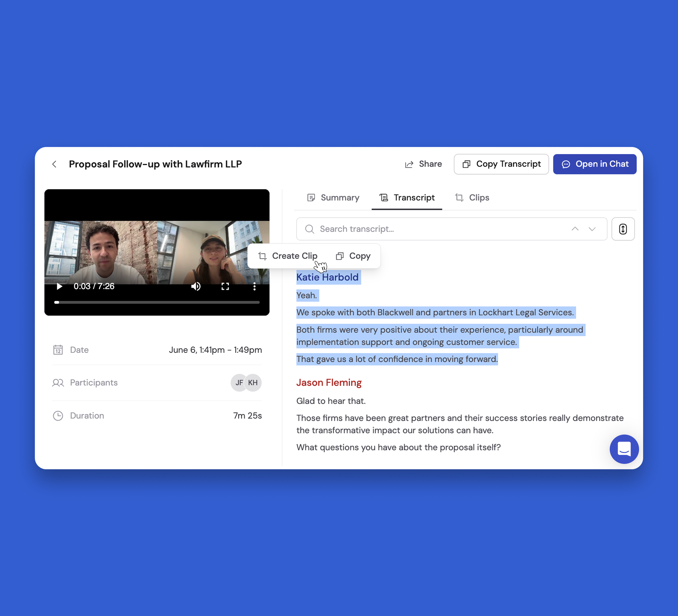Image resolution: width=678 pixels, height=616 pixels.
Task: Go to next search result chevron
Action: click(x=592, y=229)
